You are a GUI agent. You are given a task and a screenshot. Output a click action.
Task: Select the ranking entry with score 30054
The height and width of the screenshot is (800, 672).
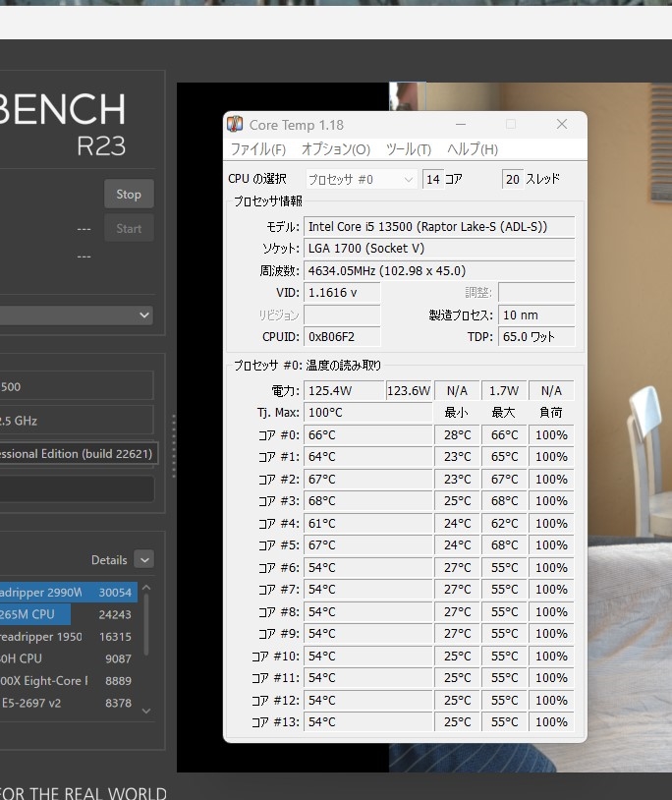[69, 593]
